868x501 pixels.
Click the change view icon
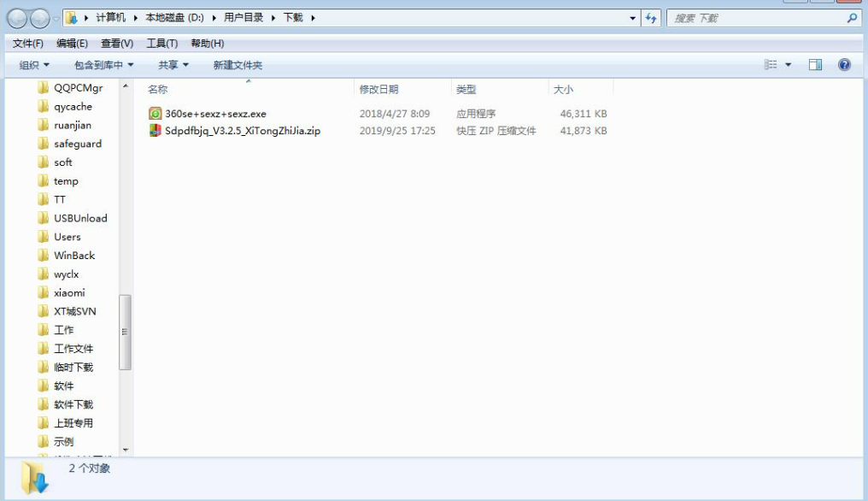pyautogui.click(x=771, y=65)
